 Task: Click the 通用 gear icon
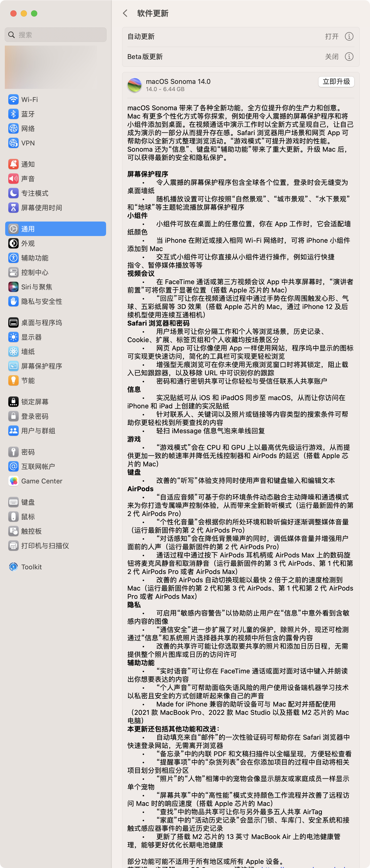tap(13, 229)
